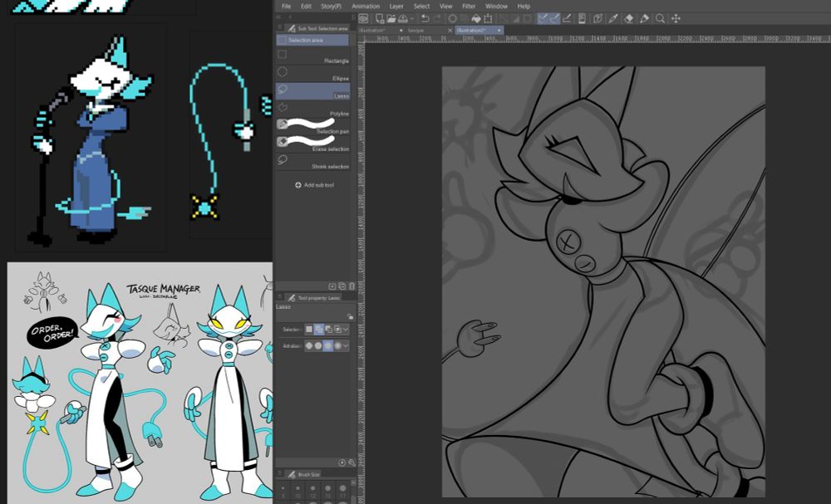Choose the Polyline selection sub tool

[312, 109]
